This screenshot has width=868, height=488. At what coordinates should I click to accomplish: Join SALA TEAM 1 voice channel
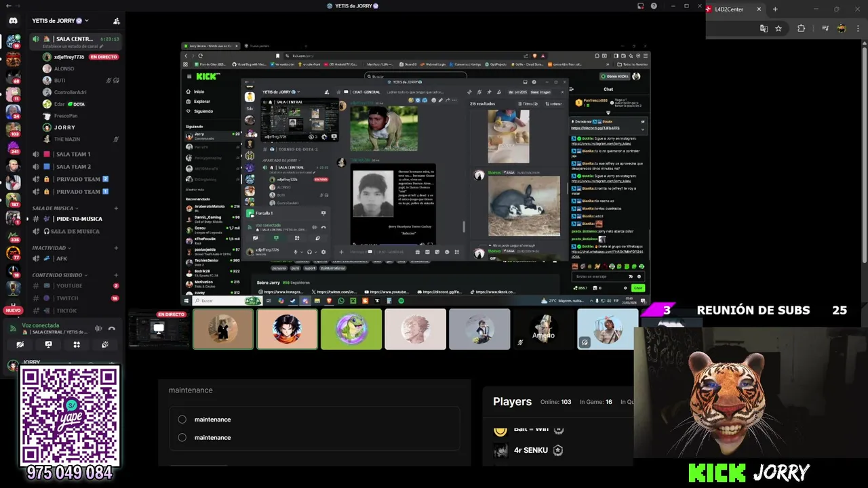pyautogui.click(x=76, y=155)
